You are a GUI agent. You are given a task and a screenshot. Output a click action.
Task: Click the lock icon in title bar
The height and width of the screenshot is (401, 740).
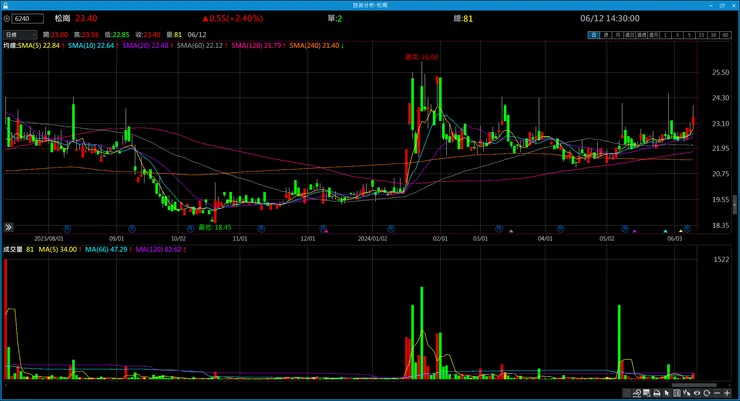point(5,5)
